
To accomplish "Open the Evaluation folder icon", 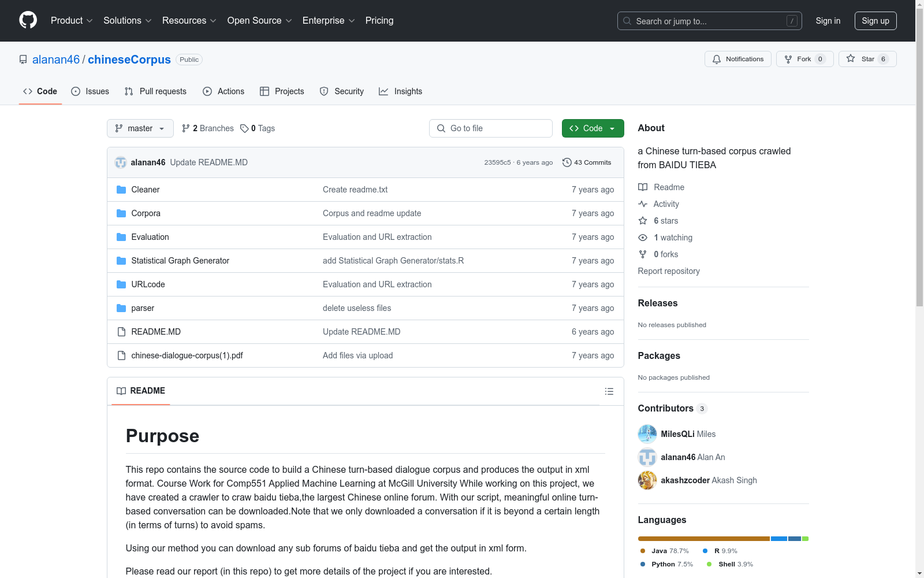I will tap(121, 237).
